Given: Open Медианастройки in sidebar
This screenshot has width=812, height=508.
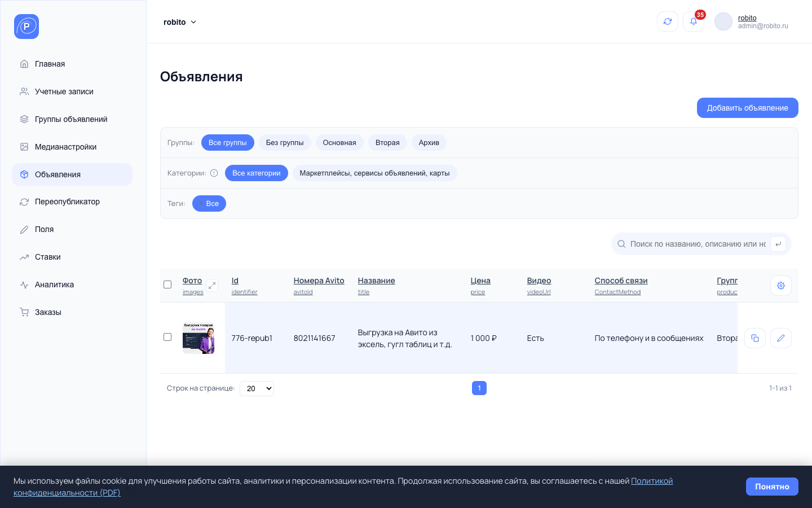Looking at the screenshot, I should (72, 147).
